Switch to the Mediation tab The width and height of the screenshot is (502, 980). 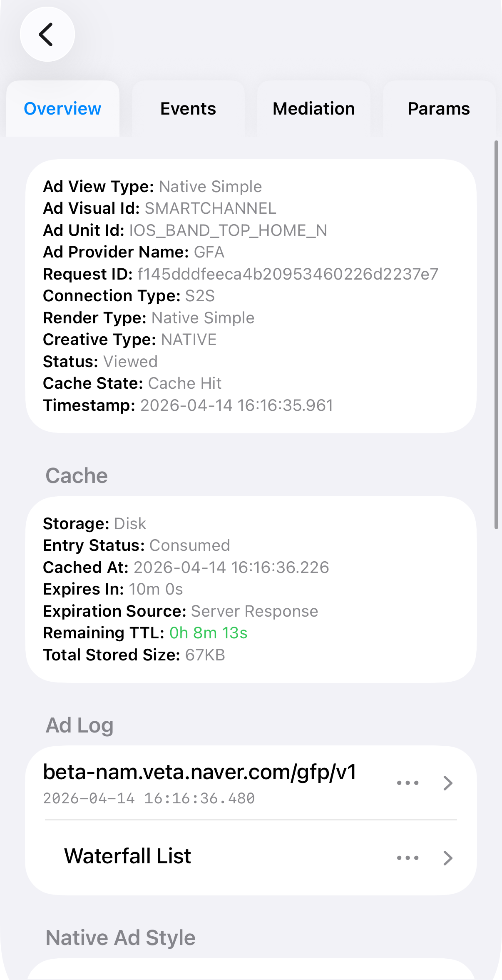click(313, 109)
